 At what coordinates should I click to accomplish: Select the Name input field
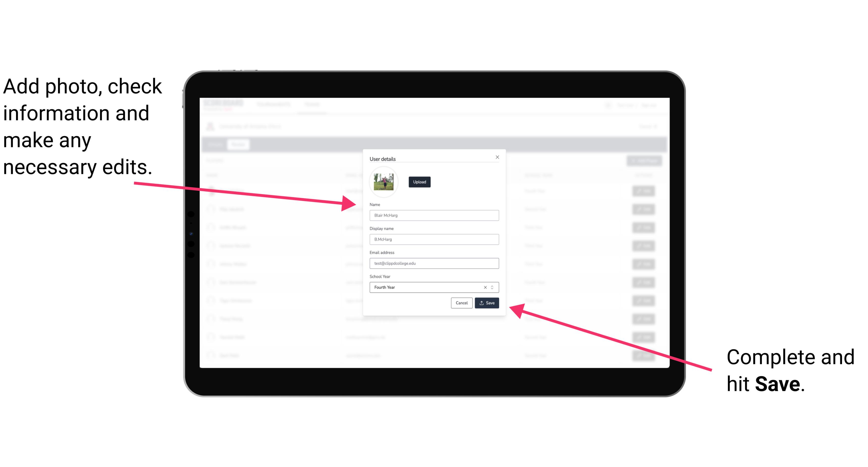point(434,215)
